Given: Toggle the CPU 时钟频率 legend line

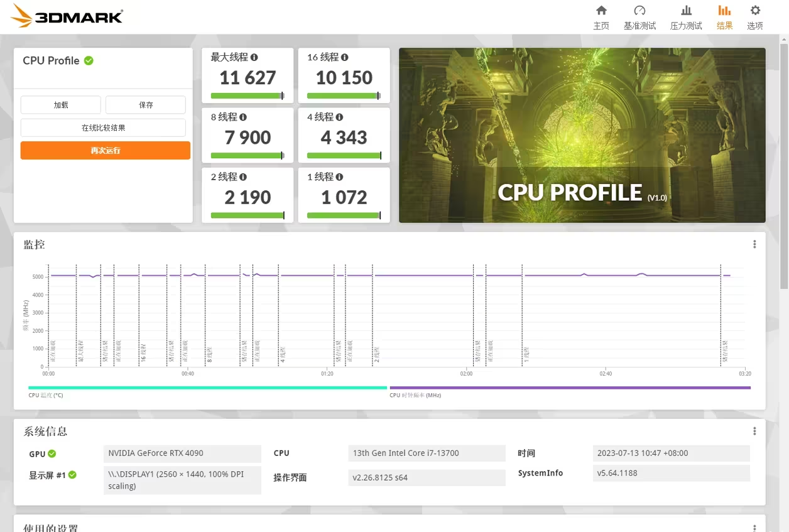Looking at the screenshot, I should click(570, 388).
